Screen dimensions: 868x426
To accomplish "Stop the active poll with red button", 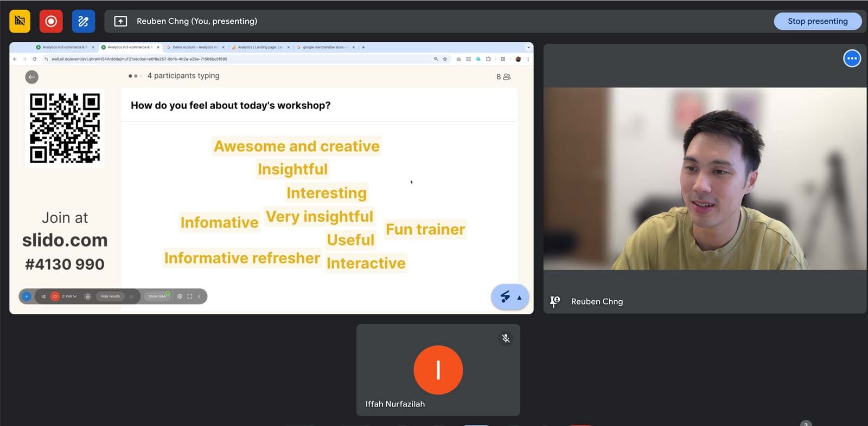I will pyautogui.click(x=55, y=296).
